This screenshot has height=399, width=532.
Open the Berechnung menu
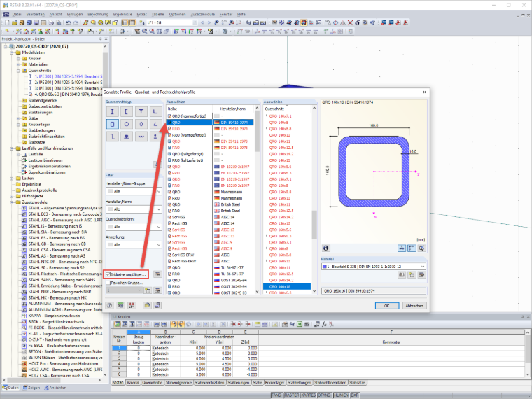click(x=98, y=14)
